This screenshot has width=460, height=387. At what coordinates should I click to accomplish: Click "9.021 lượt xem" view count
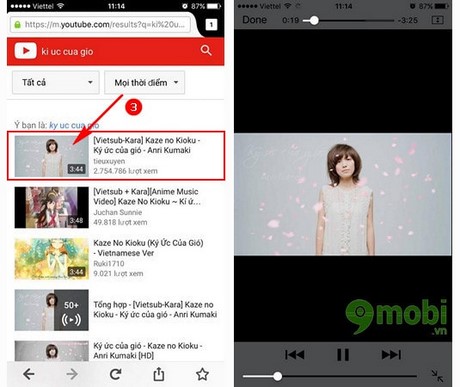point(118,274)
